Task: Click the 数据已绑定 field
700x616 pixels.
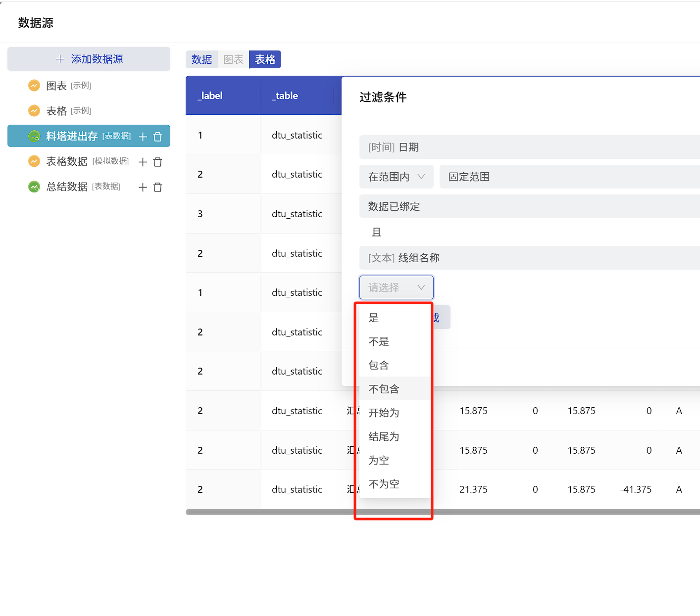Action: tap(530, 206)
